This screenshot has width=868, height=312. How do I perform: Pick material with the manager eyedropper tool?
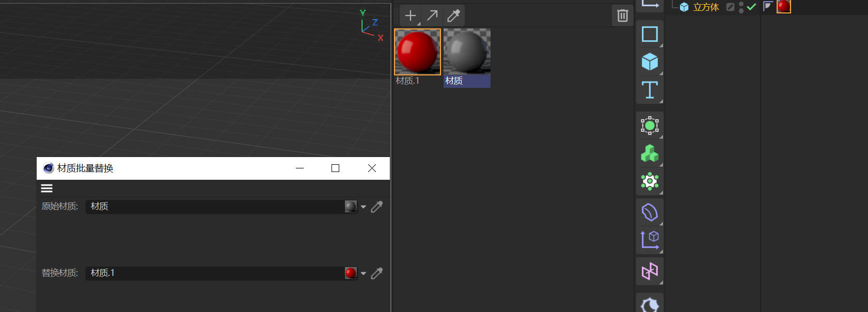(x=454, y=15)
